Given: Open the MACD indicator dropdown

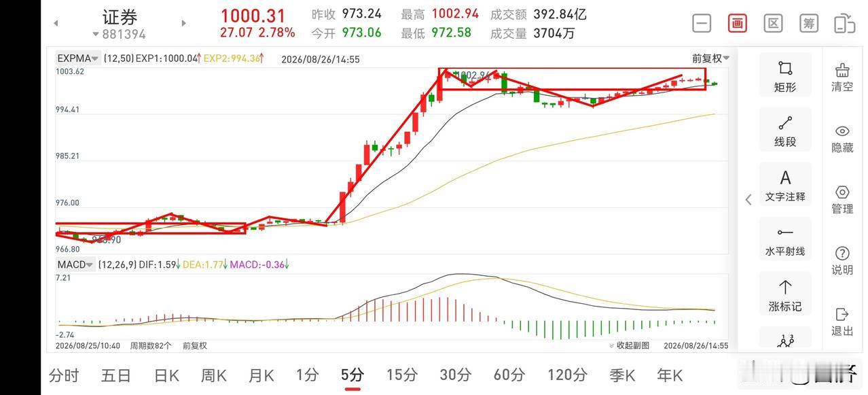Looking at the screenshot, I should [75, 264].
